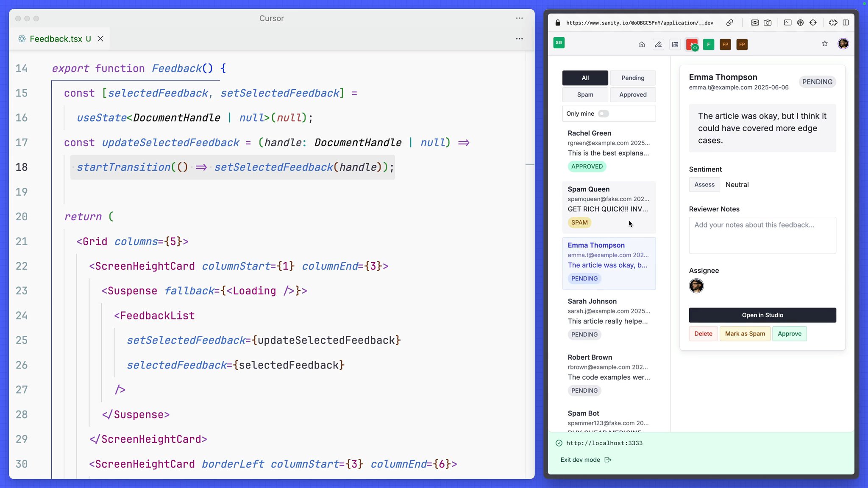This screenshot has width=868, height=488.
Task: Open the pencil edit structure icon
Action: coord(658,44)
